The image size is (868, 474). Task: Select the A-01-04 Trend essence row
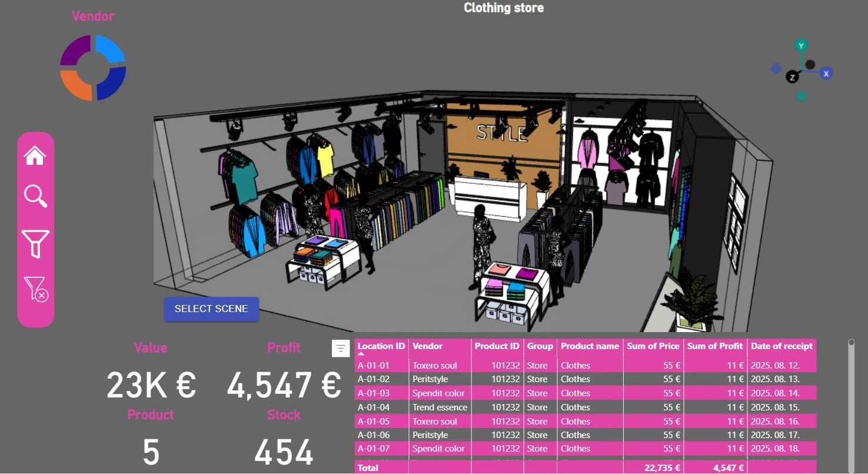440,407
